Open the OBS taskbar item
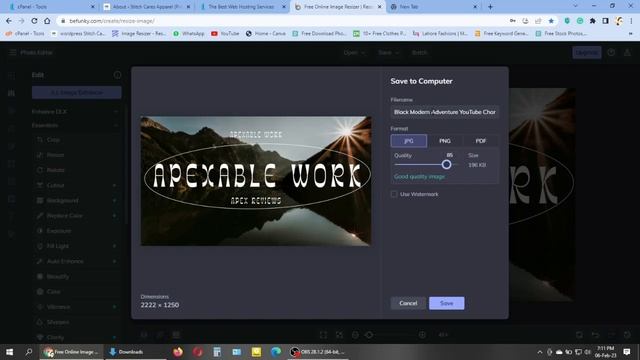The image size is (640, 360). (318, 352)
